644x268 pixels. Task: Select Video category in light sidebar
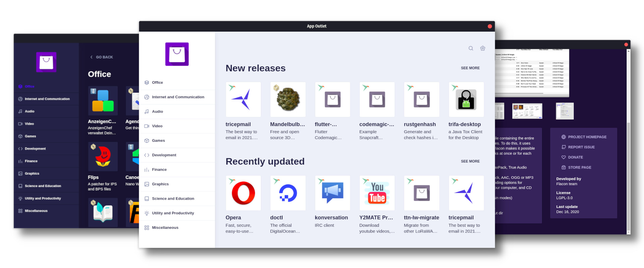(177, 126)
